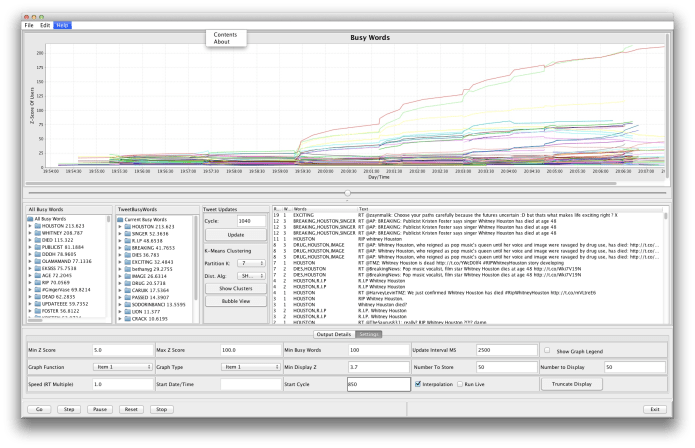The image size is (695, 448).
Task: Tick the Run Live checkbox
Action: pyautogui.click(x=460, y=384)
